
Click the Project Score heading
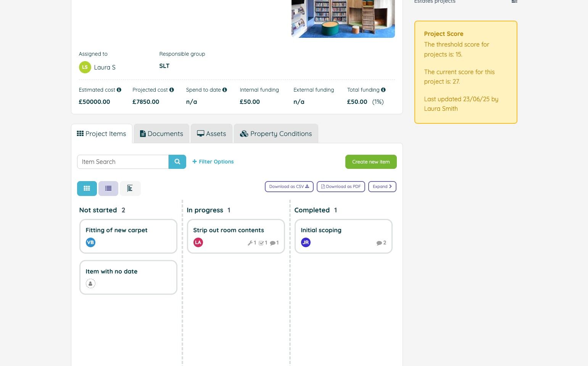(443, 34)
